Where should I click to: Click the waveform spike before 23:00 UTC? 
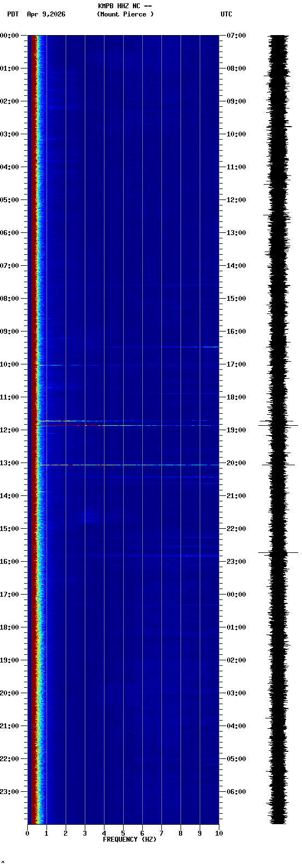pos(278,553)
